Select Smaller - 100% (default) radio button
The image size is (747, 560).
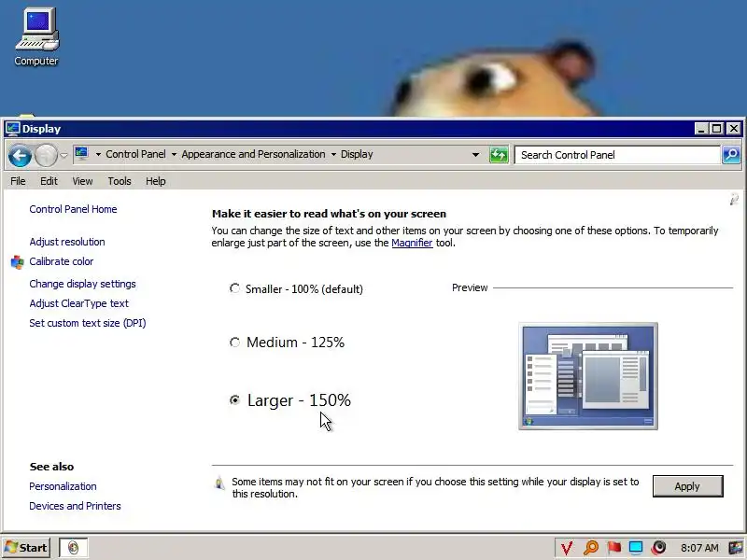click(x=234, y=288)
